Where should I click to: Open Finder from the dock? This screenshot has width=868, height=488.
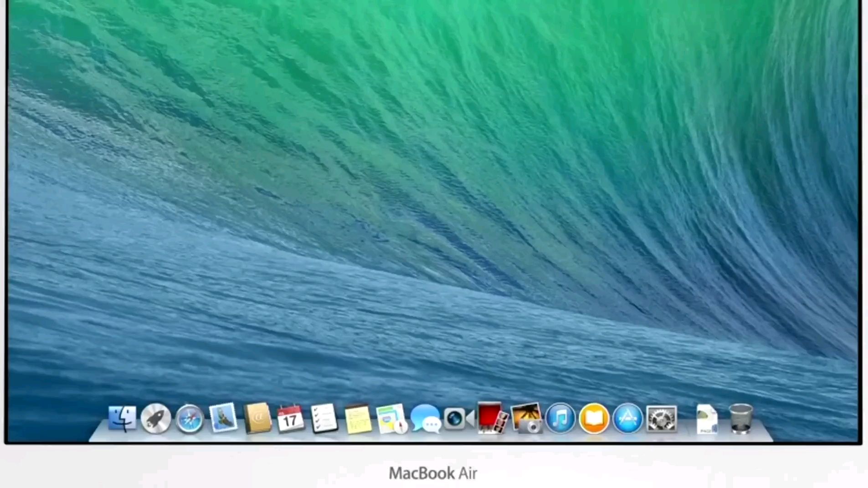[122, 418]
